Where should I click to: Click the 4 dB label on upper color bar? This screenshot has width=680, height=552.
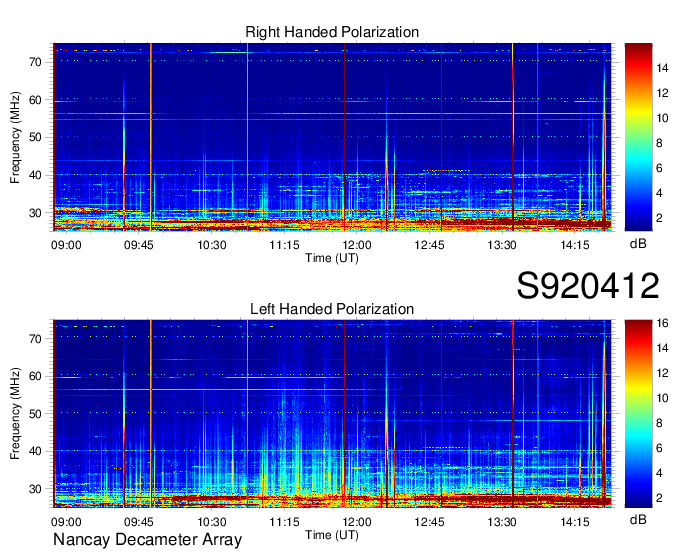(659, 193)
